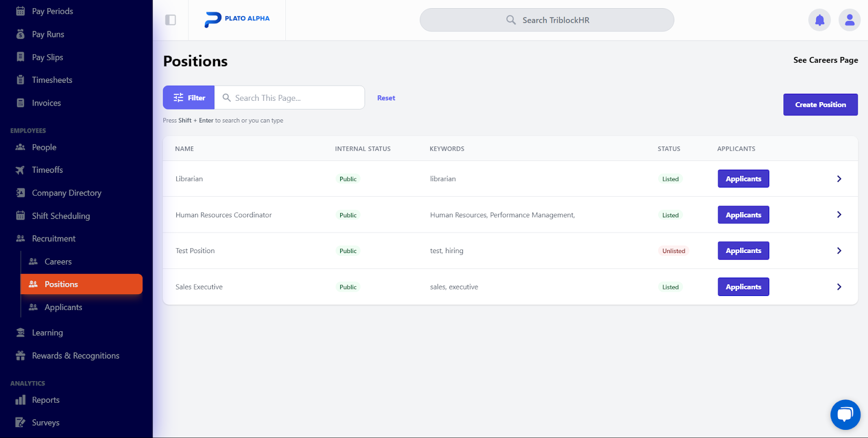Click the Sales Executive position name
The image size is (868, 438).
point(199,287)
